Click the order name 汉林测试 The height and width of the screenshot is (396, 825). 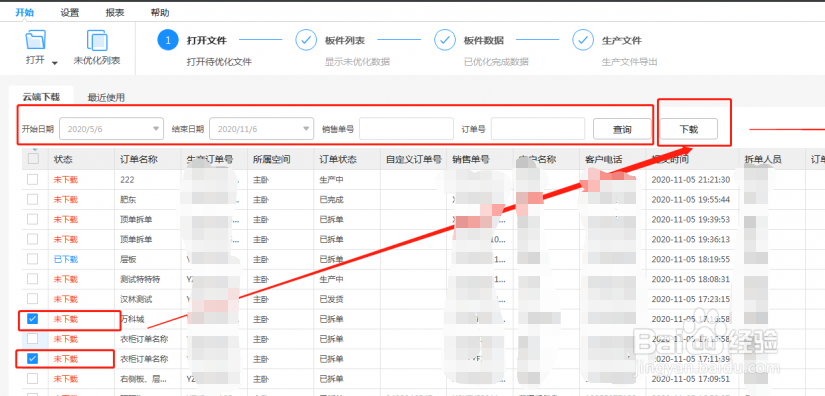pyautogui.click(x=136, y=299)
